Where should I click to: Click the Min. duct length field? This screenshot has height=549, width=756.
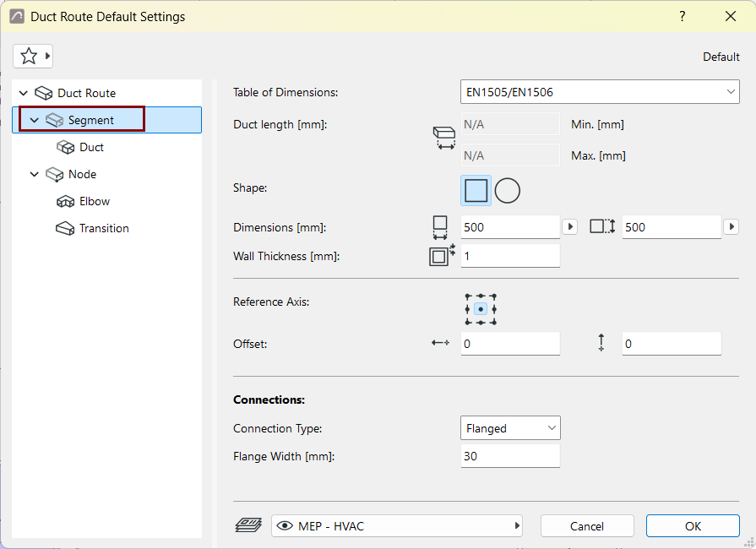coord(510,124)
